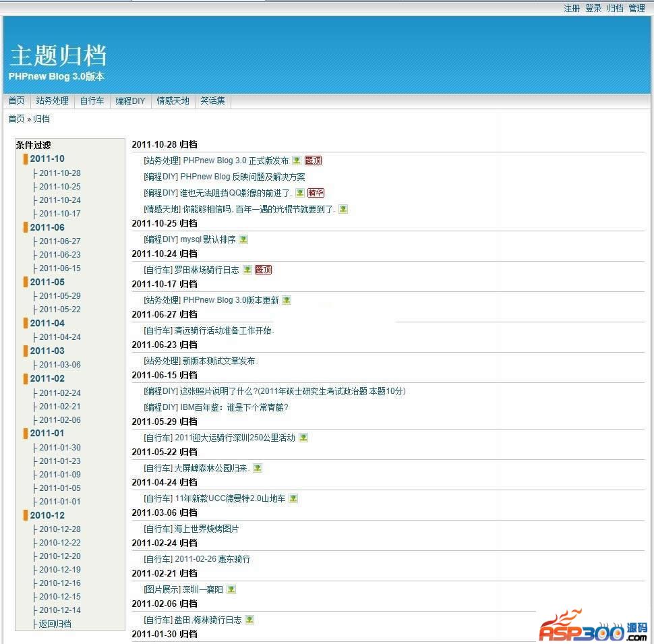Open the 站务处理 navigation tab
This screenshot has height=644, width=654.
[52, 101]
